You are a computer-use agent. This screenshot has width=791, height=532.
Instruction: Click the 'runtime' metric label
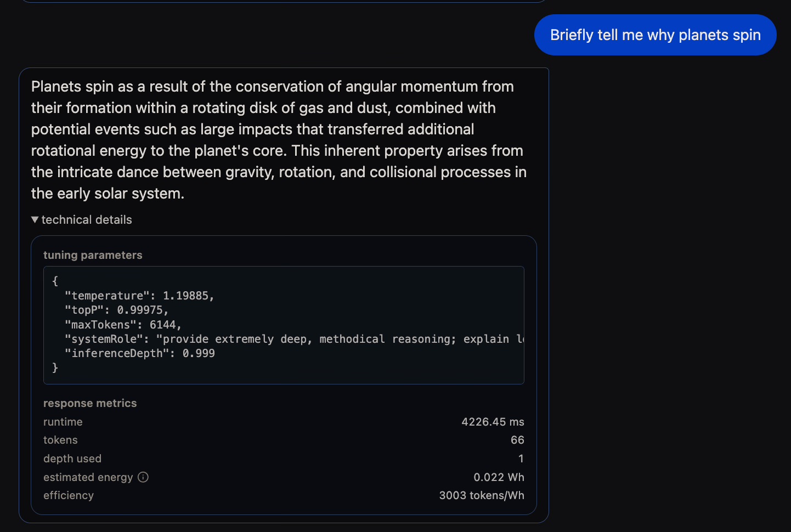tap(63, 422)
